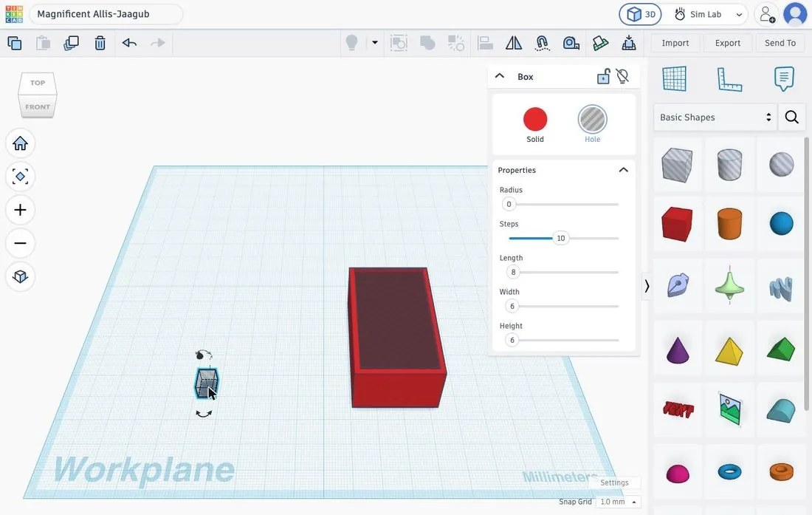Open the Basic Shapes category dropdown
Image resolution: width=812 pixels, height=515 pixels.
[715, 117]
